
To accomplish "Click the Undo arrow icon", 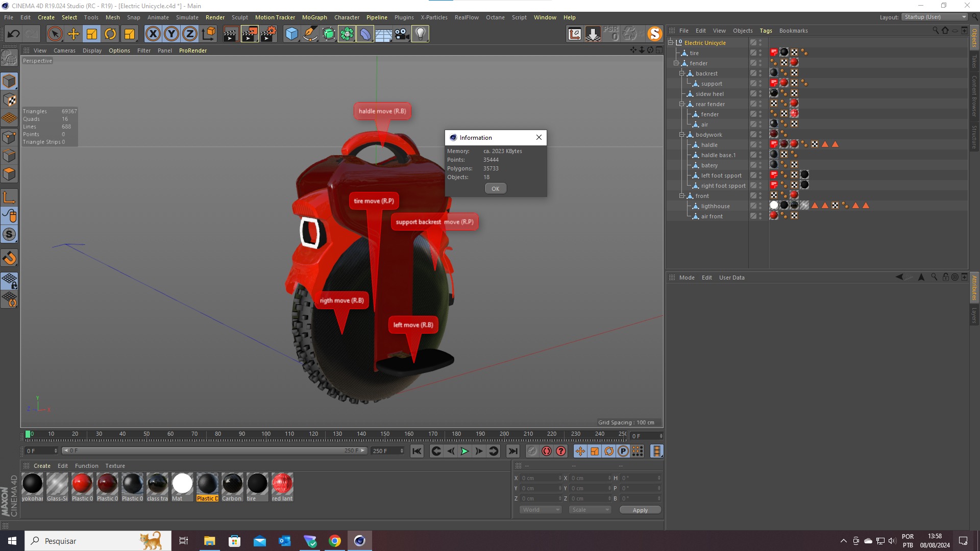I will [14, 34].
